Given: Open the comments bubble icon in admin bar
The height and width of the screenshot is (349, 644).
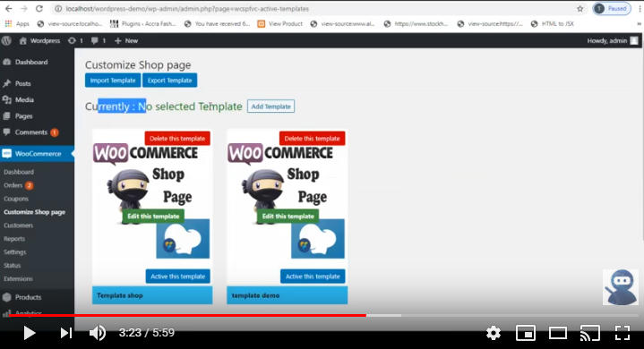Looking at the screenshot, I should (99, 40).
